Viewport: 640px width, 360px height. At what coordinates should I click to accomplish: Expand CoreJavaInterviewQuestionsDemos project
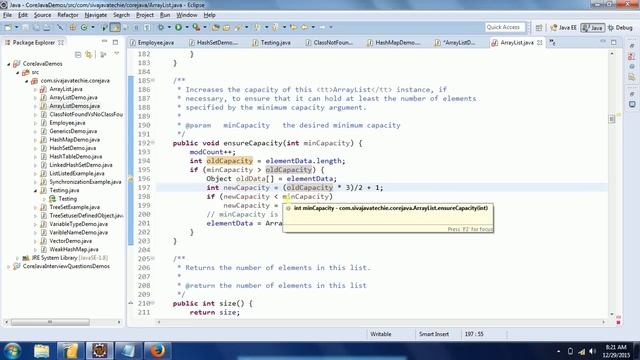9,267
